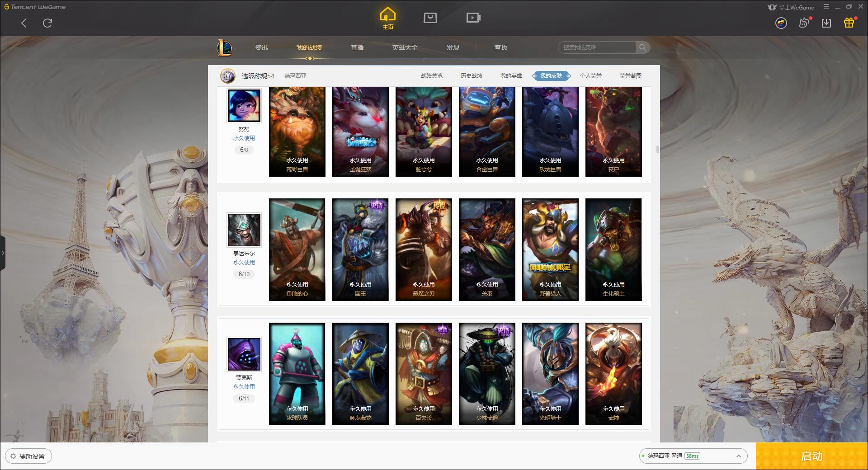The height and width of the screenshot is (470, 868).
Task: Click the 6/10 skin count for 泰达米尔
Action: [x=244, y=274]
